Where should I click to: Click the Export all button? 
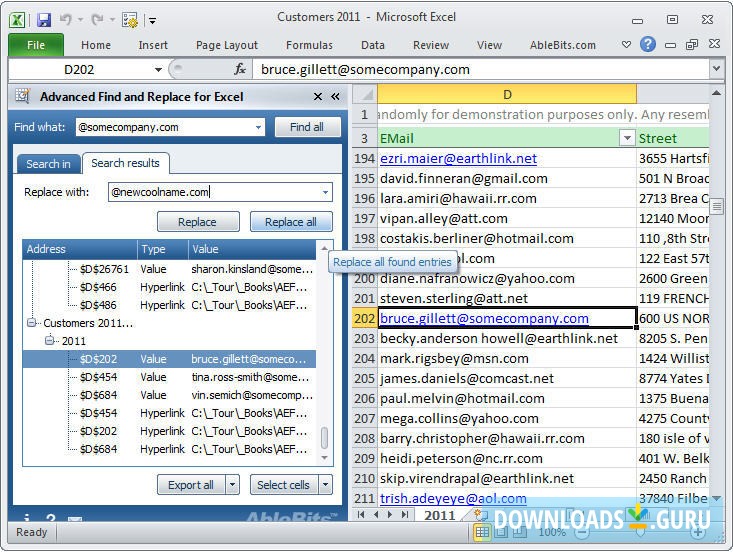point(191,485)
